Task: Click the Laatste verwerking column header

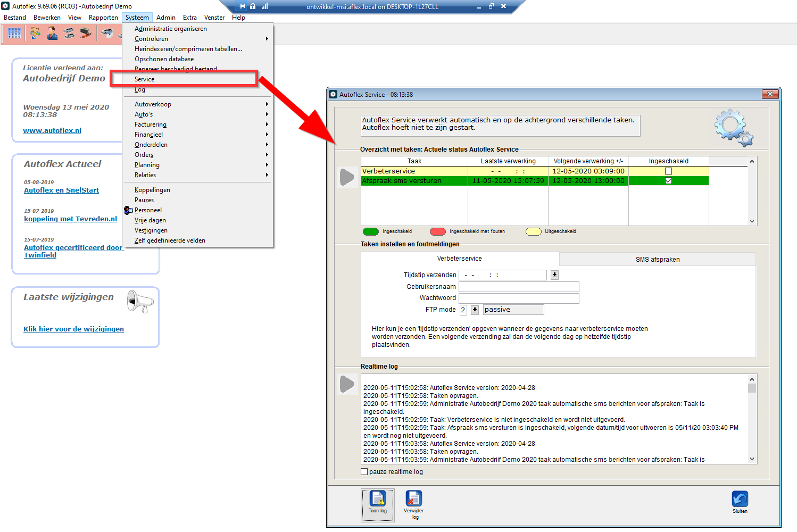Action: point(508,161)
